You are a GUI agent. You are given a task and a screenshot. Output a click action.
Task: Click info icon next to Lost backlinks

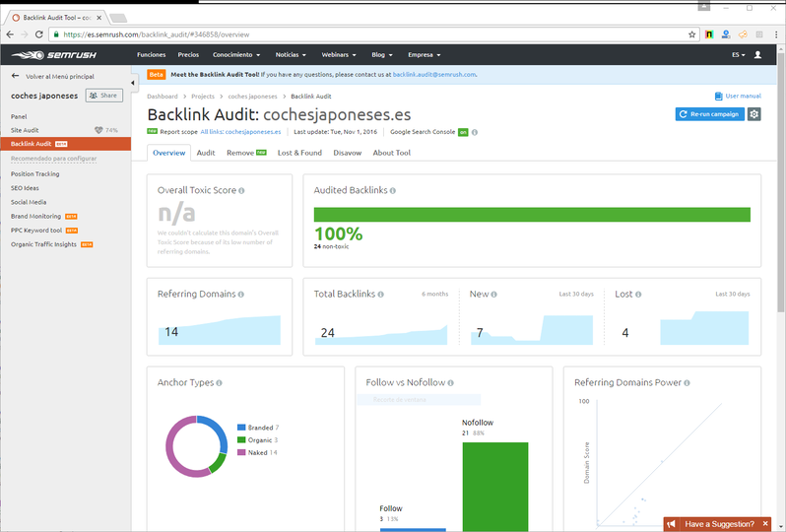(x=638, y=295)
